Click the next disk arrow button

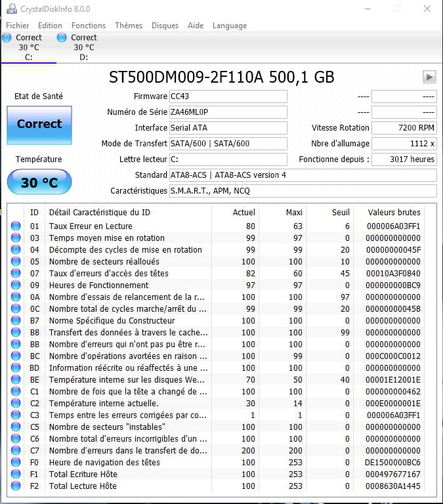[x=429, y=77]
